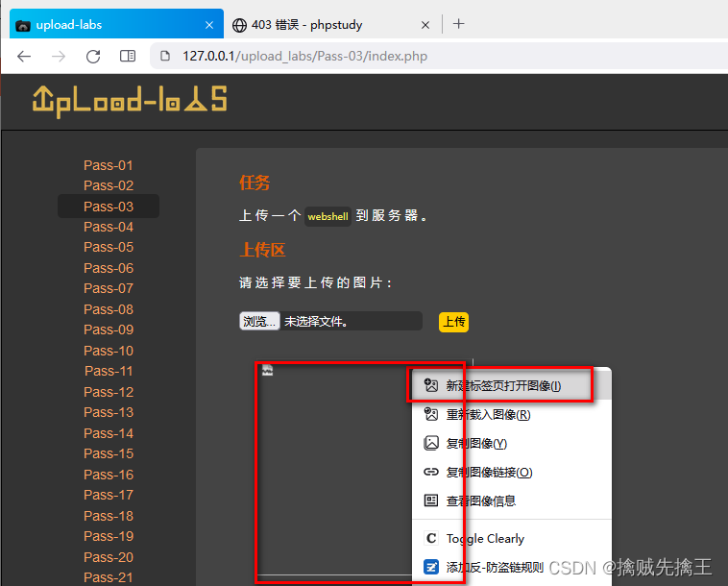This screenshot has height=586, width=728.
Task: Open Pass-01 in sidebar
Action: coord(109,165)
